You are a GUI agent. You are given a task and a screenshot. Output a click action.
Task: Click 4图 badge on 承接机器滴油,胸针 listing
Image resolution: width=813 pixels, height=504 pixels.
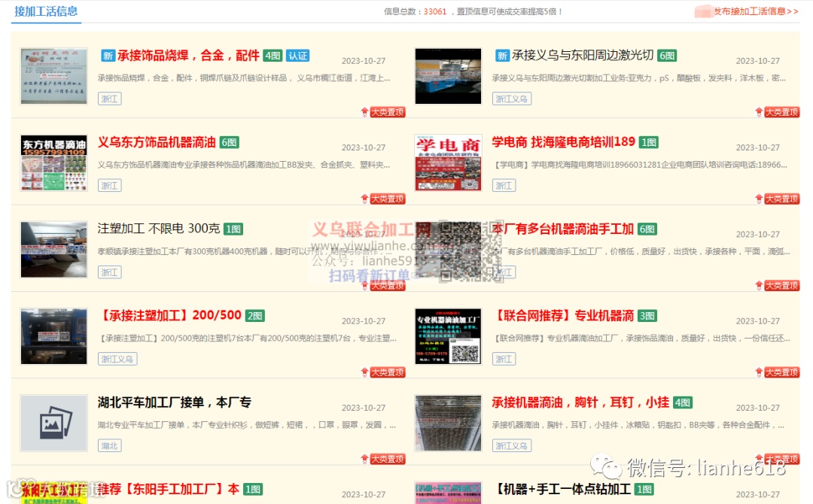click(x=682, y=402)
